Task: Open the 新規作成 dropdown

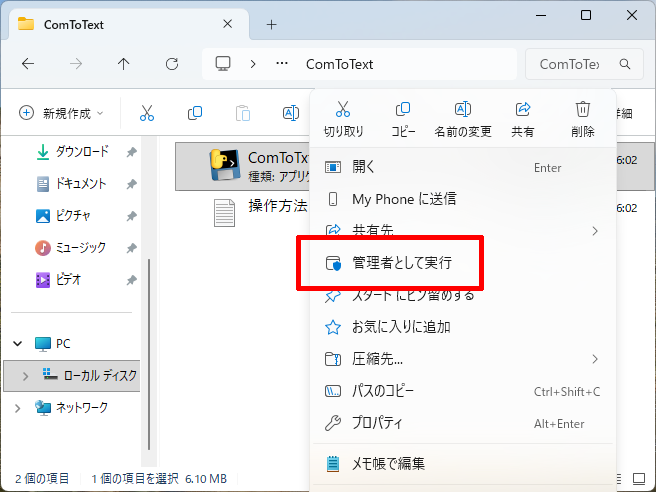Action: [x=62, y=113]
